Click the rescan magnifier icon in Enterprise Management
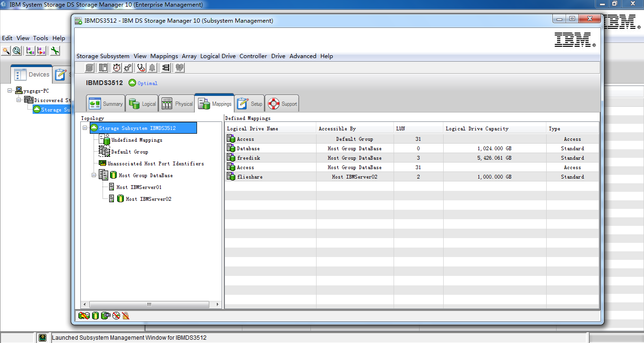Screen dimensions: 644x343 click(x=17, y=51)
